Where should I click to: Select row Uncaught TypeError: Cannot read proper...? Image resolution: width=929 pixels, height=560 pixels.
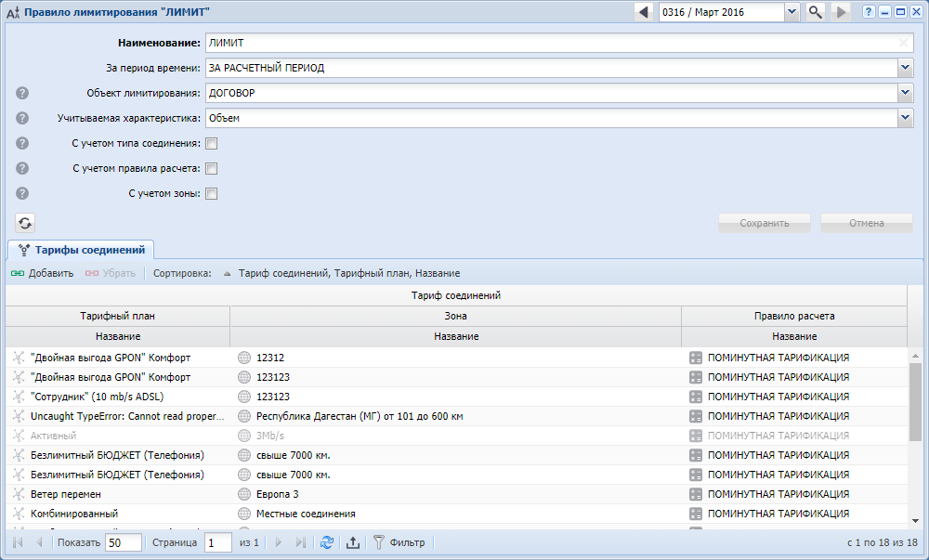pyautogui.click(x=456, y=416)
